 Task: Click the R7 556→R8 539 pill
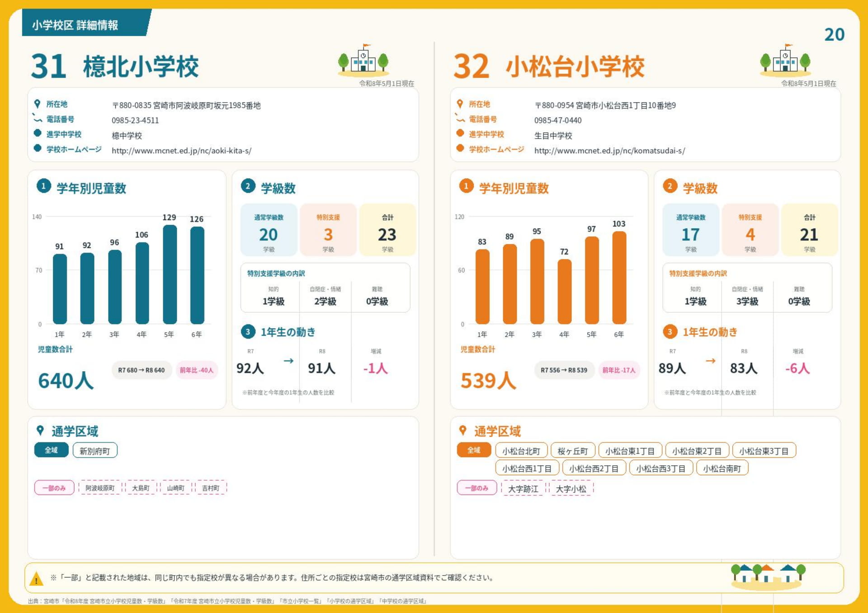point(564,370)
